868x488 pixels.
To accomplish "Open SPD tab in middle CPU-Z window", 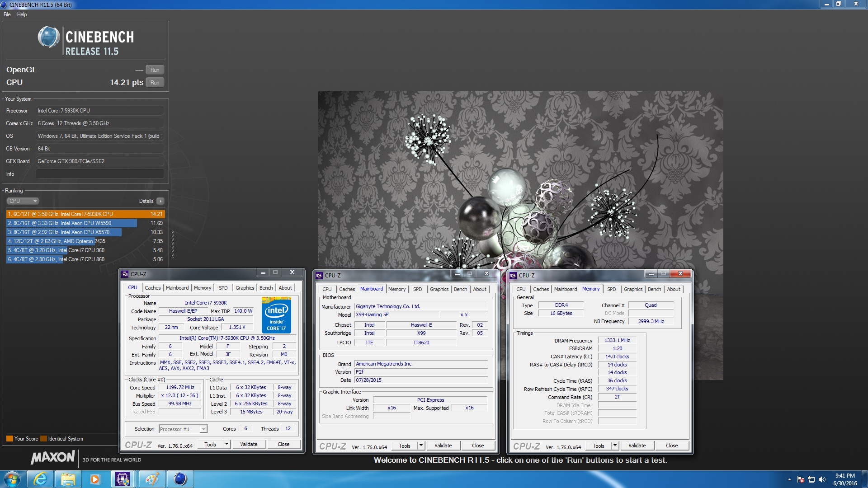I will tap(418, 289).
